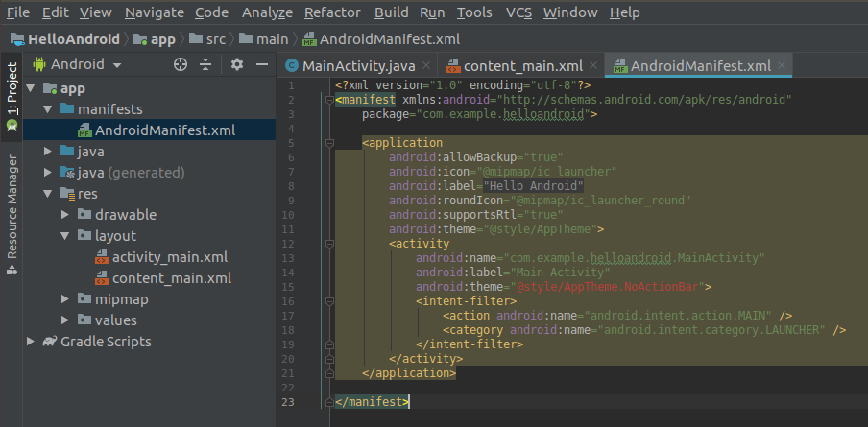Open the View menu
868x427 pixels.
95,12
